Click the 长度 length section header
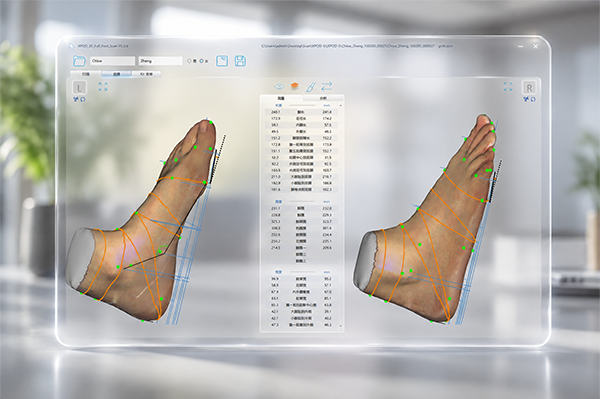This screenshot has height=399, width=600. coord(279,105)
